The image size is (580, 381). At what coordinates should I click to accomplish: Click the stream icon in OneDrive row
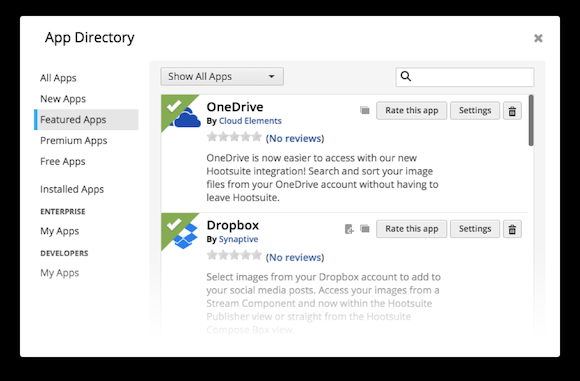tap(365, 110)
